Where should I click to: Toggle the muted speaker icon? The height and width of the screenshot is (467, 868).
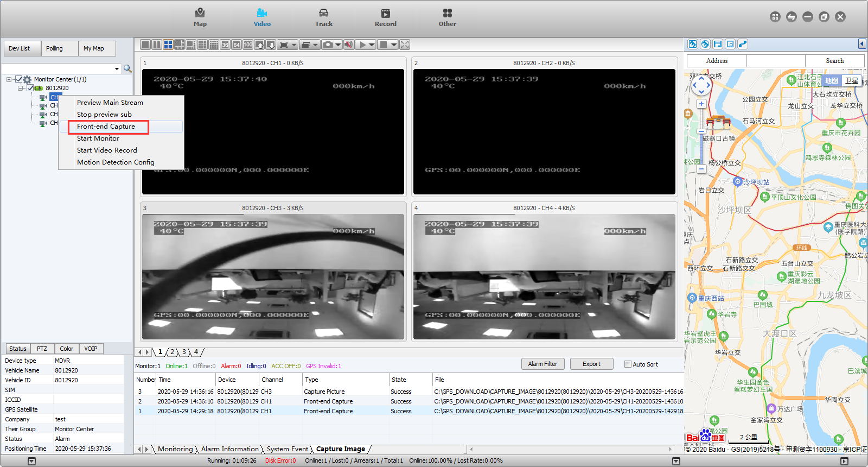pos(348,45)
